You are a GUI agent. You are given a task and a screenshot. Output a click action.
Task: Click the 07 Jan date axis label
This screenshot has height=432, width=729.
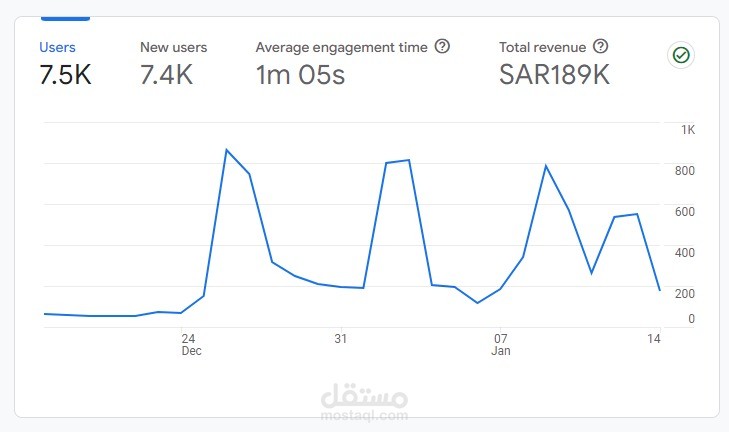pyautogui.click(x=501, y=345)
